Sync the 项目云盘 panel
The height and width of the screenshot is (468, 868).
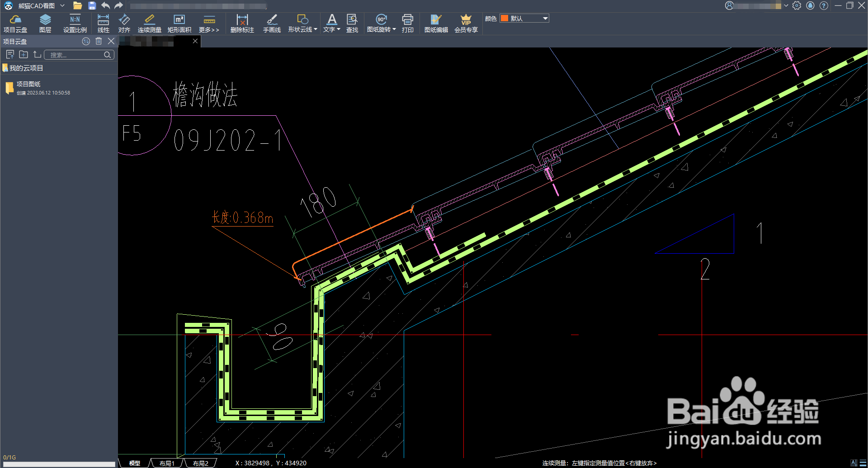click(x=86, y=41)
